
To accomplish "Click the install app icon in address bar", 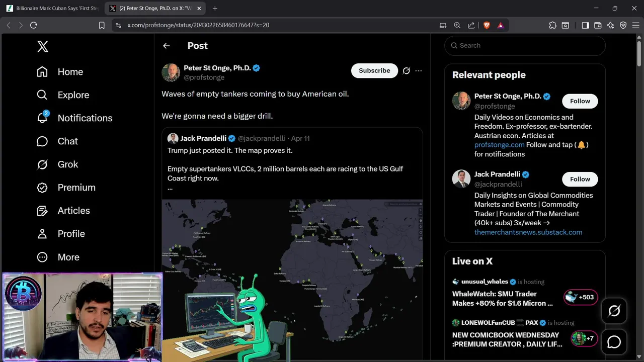I will tap(443, 25).
